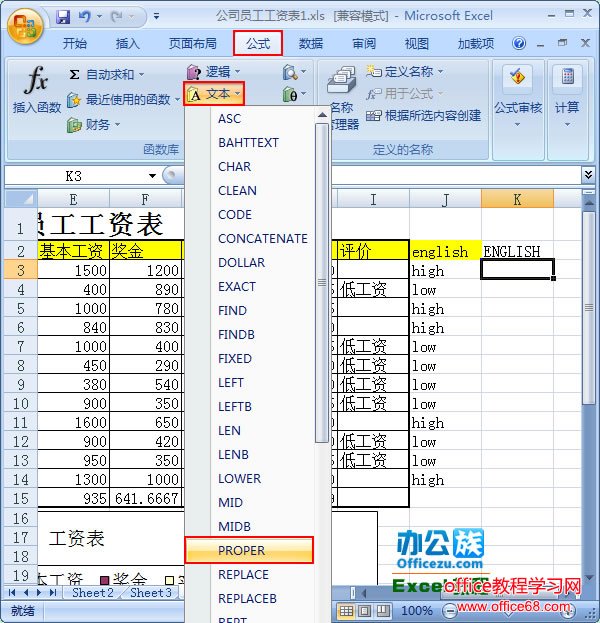Image resolution: width=600 pixels, height=623 pixels.
Task: Select the Formulas tab 公式
Action: (x=258, y=43)
